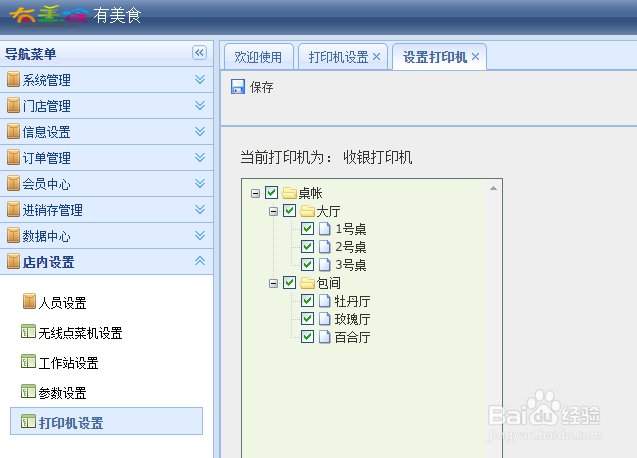This screenshot has width=637, height=458.
Task: Click the 会员中心 folder icon
Action: (x=13, y=183)
